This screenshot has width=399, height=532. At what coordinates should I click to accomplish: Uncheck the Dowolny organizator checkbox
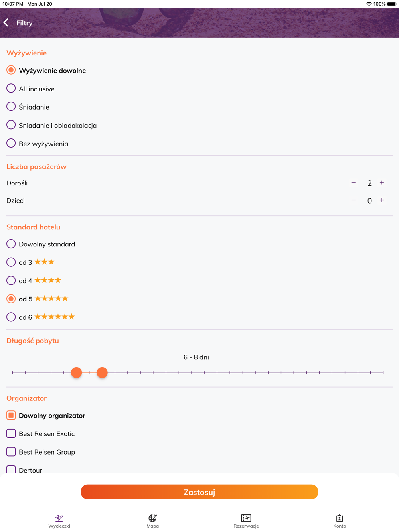point(11,415)
